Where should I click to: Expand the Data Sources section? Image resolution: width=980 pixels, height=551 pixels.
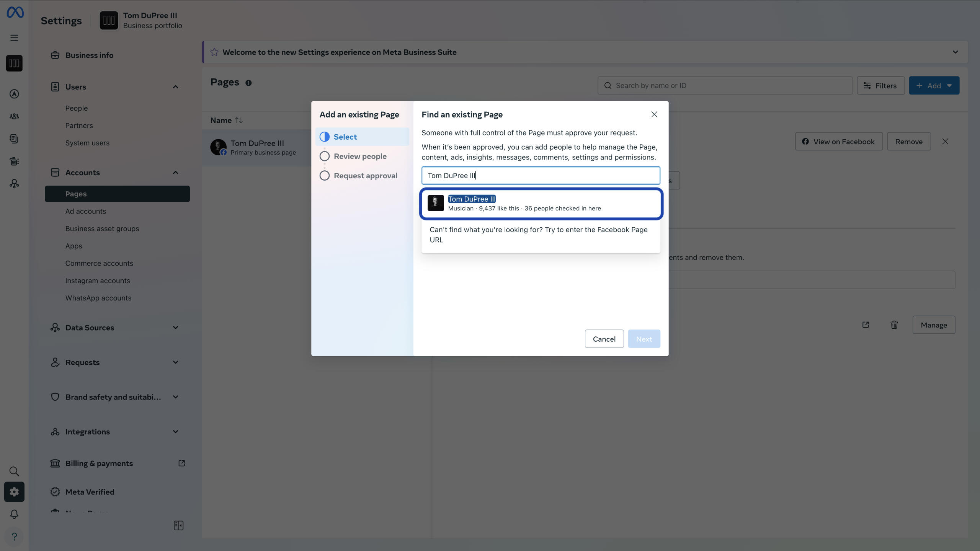click(175, 328)
